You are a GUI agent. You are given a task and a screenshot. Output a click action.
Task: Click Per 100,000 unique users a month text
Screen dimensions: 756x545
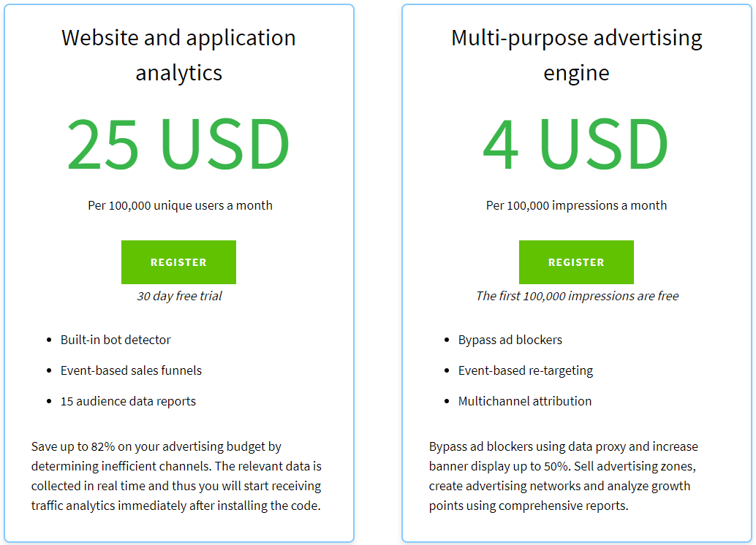click(179, 205)
